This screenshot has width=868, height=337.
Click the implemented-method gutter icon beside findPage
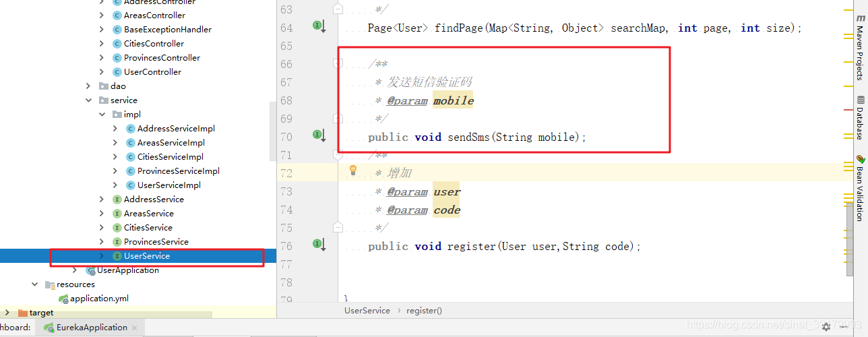(319, 26)
